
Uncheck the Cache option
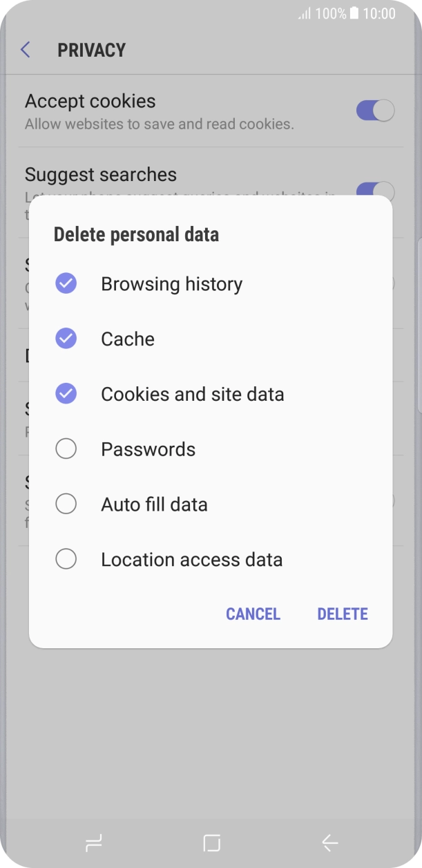(66, 338)
